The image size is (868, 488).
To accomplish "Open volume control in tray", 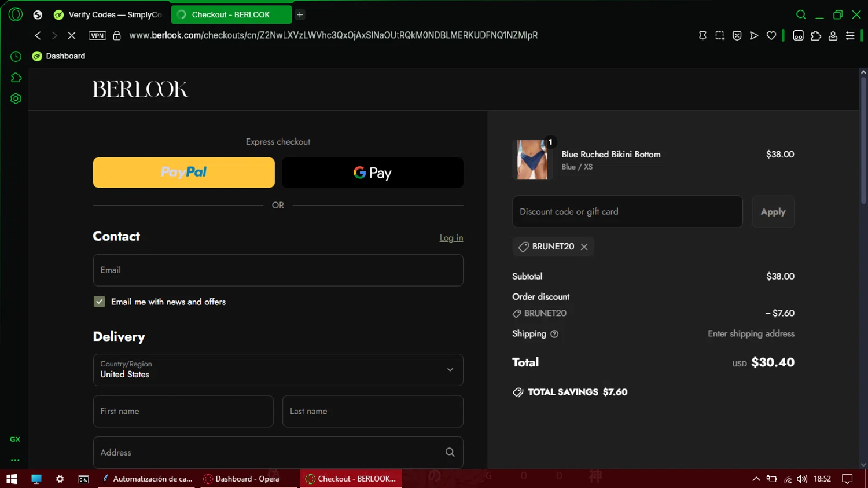I will point(802,479).
